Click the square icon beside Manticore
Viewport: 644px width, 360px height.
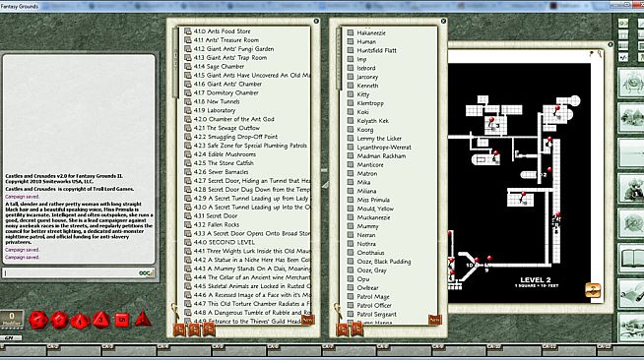coord(351,164)
